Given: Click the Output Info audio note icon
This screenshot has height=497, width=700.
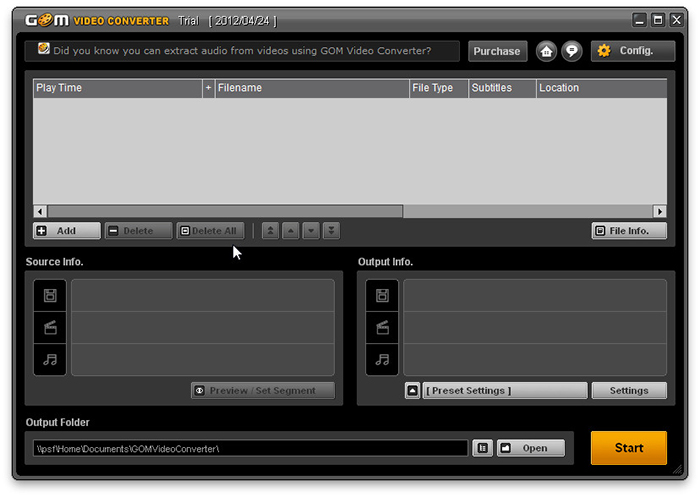Looking at the screenshot, I should [382, 359].
